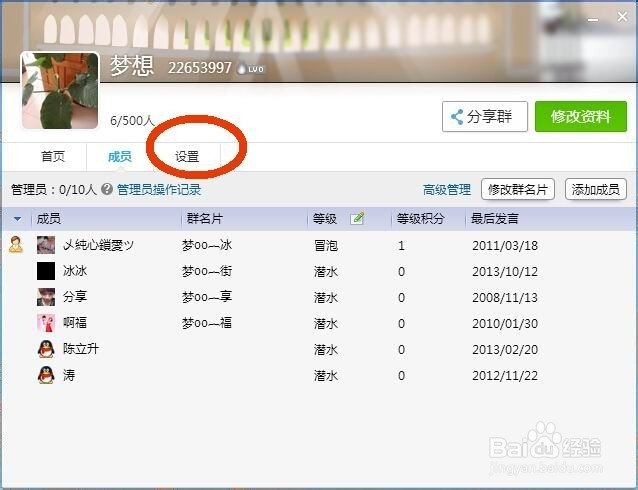Click the share icon in 分享群
Image resolution: width=638 pixels, height=490 pixels.
(457, 117)
